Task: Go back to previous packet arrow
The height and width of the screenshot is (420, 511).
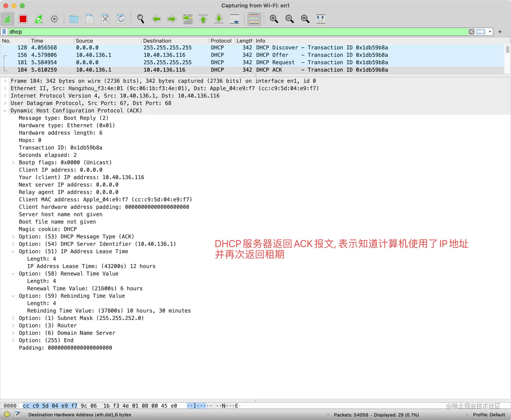Action: (156, 19)
